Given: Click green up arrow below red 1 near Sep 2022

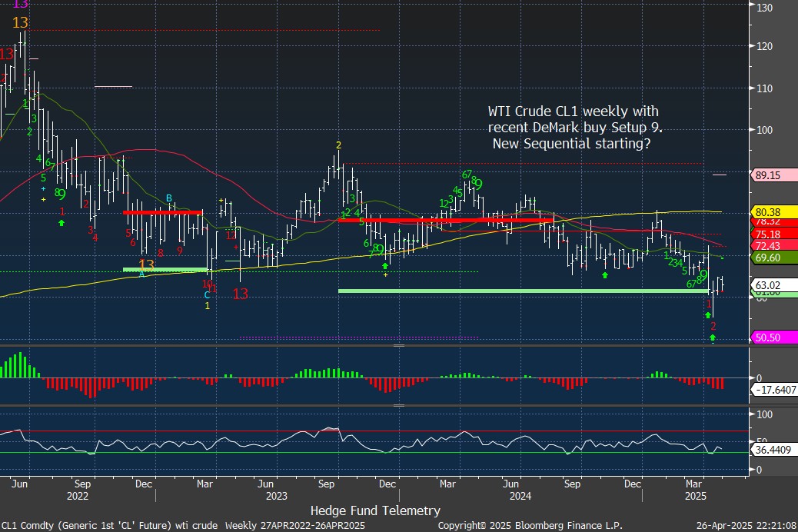Looking at the screenshot, I should tap(62, 222).
